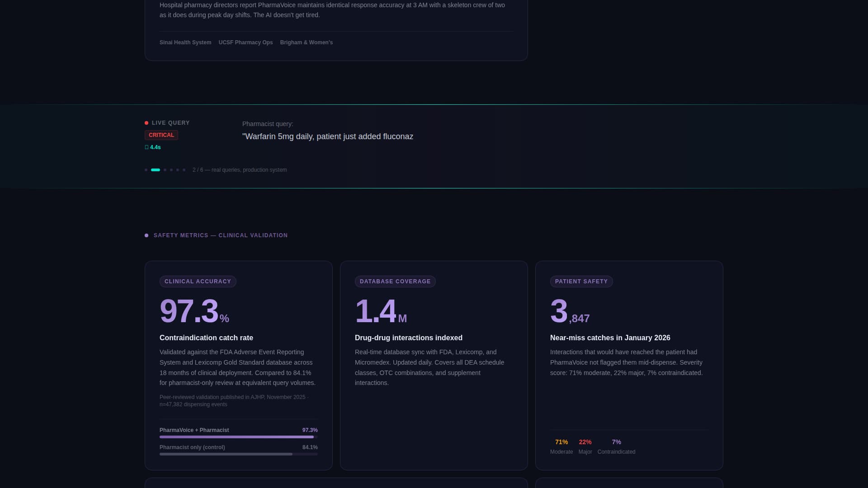Screen dimensions: 868x488
Task: Click the 'PharmaVoice + Pharmacist' bar label
Action: (194, 430)
